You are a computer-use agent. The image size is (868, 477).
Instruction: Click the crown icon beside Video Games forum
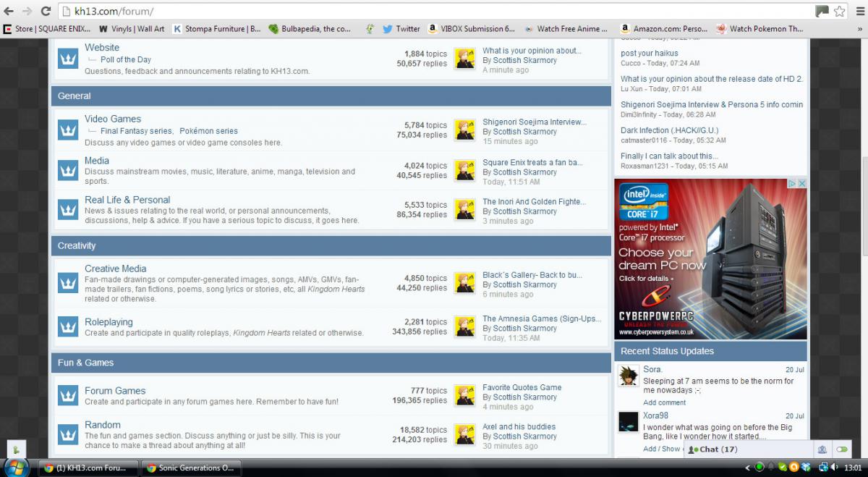tap(68, 130)
